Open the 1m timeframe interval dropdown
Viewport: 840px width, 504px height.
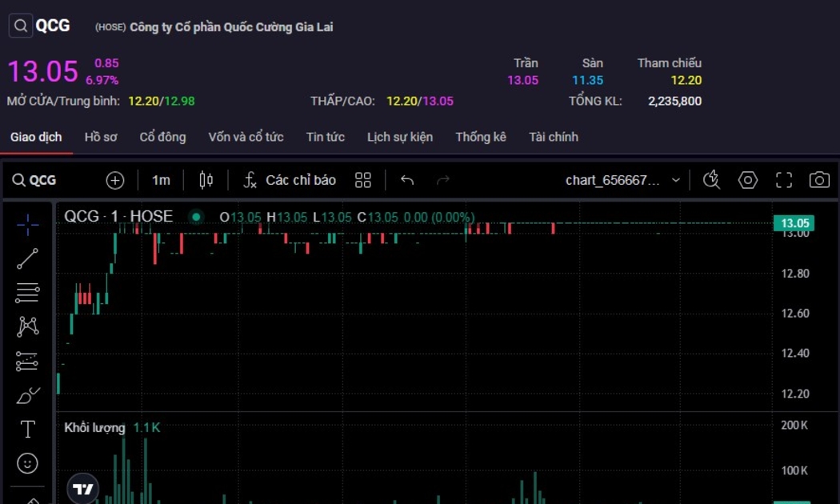click(x=161, y=180)
